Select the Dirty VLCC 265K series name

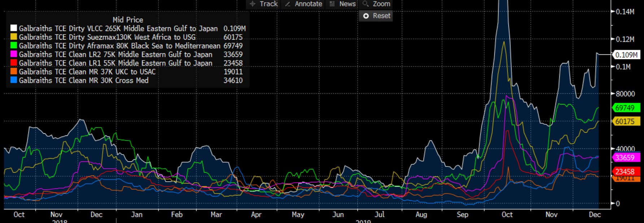(x=118, y=28)
